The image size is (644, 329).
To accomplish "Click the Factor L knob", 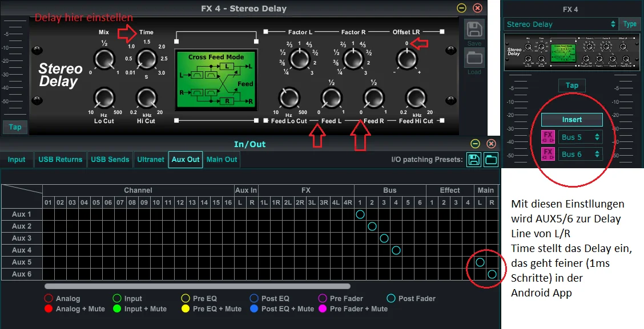I will coord(300,59).
